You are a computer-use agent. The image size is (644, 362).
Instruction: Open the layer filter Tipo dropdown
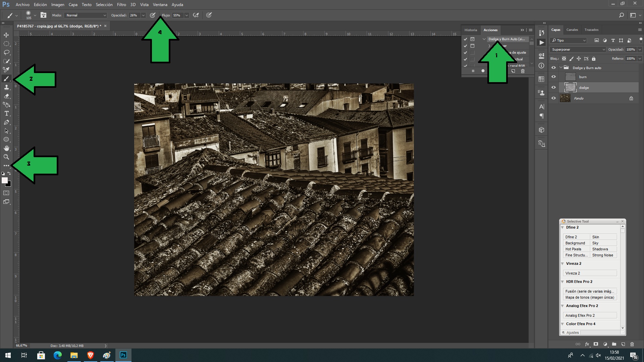[569, 40]
